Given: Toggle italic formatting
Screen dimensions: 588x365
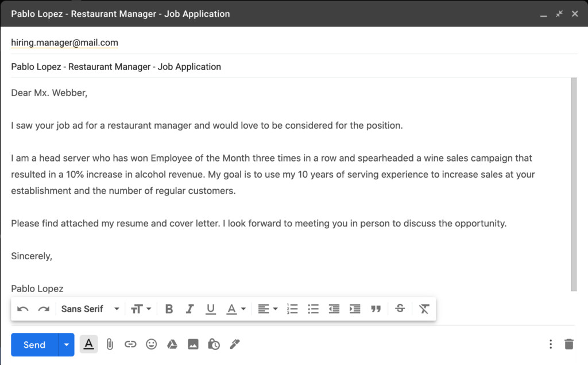Looking at the screenshot, I should 189,309.
